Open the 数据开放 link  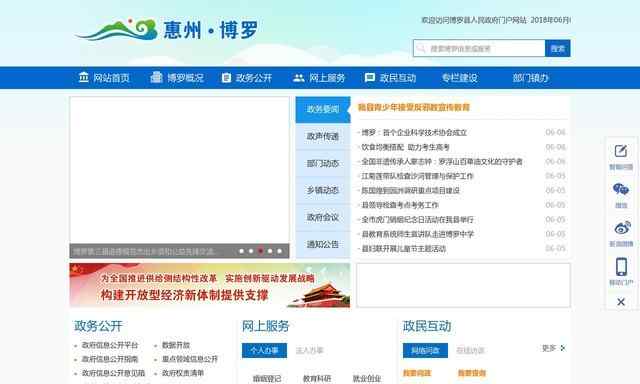(x=176, y=345)
